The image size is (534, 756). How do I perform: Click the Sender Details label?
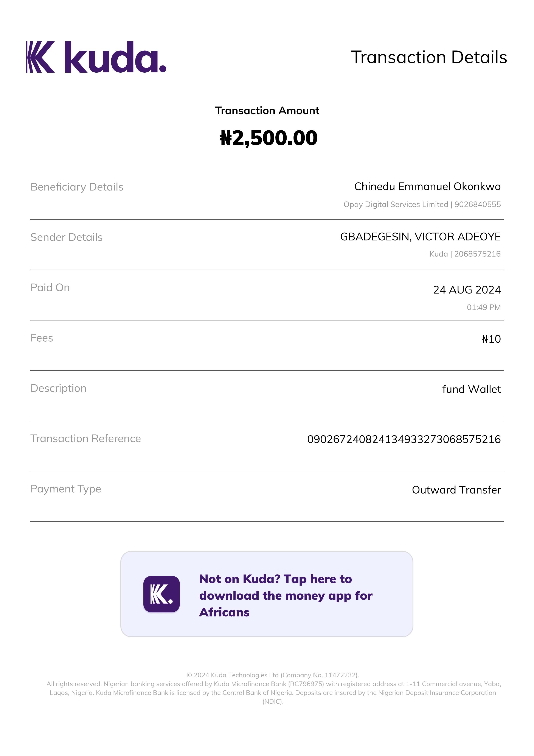67,237
